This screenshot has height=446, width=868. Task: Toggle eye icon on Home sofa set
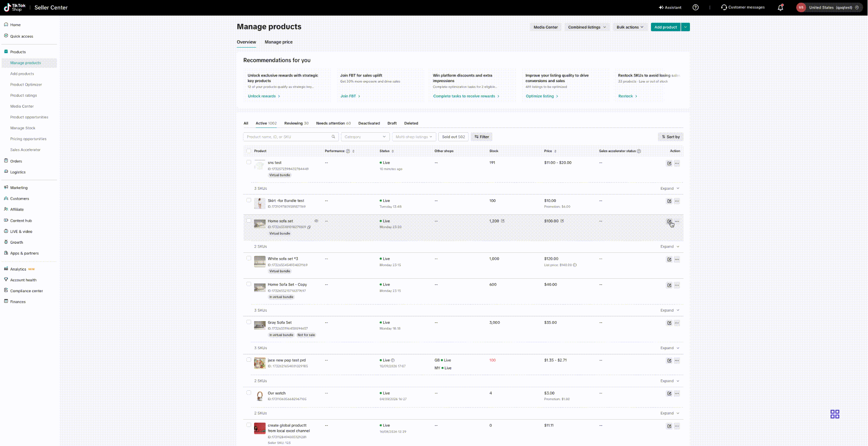(x=316, y=221)
